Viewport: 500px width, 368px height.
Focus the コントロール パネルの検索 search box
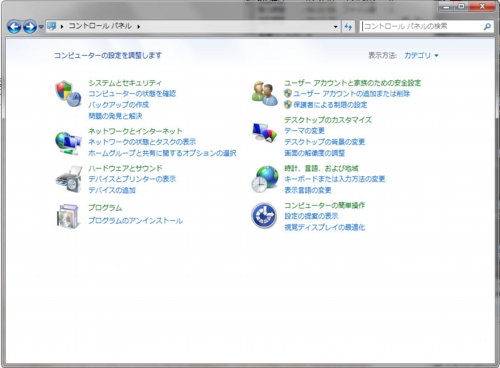[422, 26]
